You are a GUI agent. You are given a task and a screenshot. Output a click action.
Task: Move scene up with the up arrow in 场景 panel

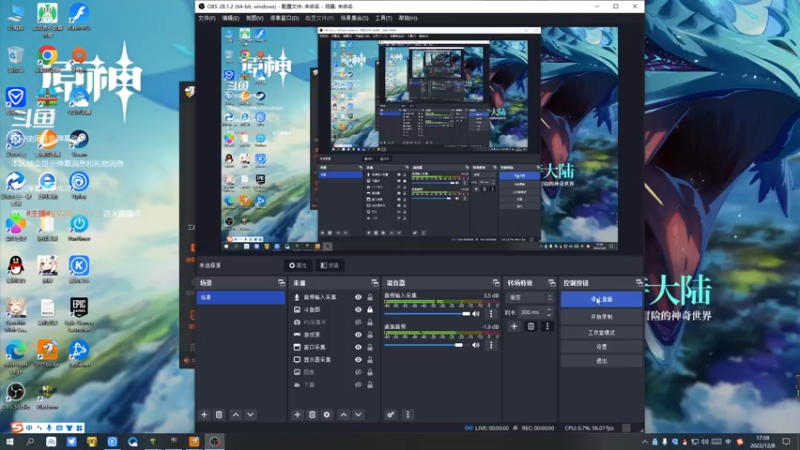tap(236, 414)
